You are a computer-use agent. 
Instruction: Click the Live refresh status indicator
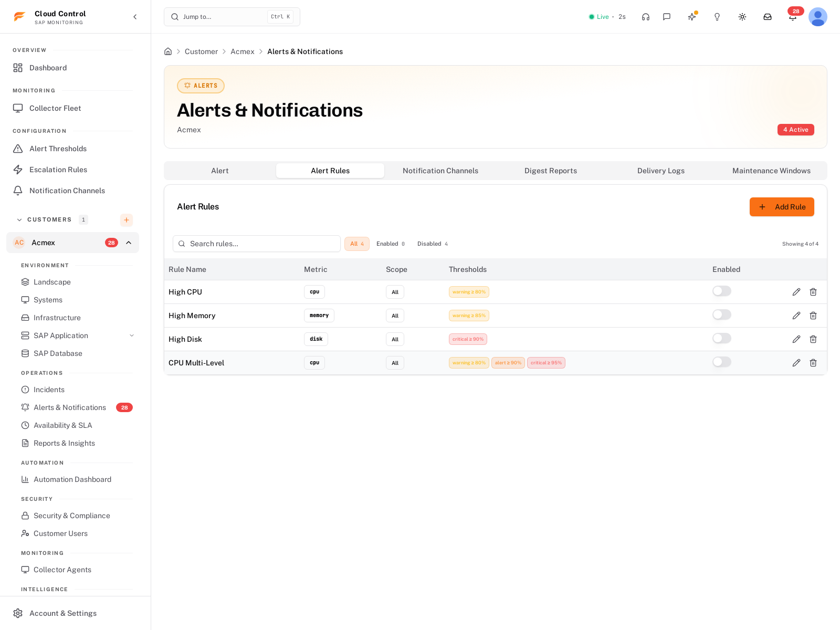607,17
